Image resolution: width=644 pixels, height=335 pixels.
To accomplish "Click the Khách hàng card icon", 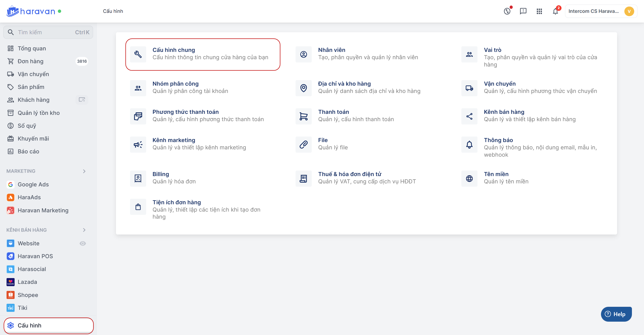I will coord(82,100).
